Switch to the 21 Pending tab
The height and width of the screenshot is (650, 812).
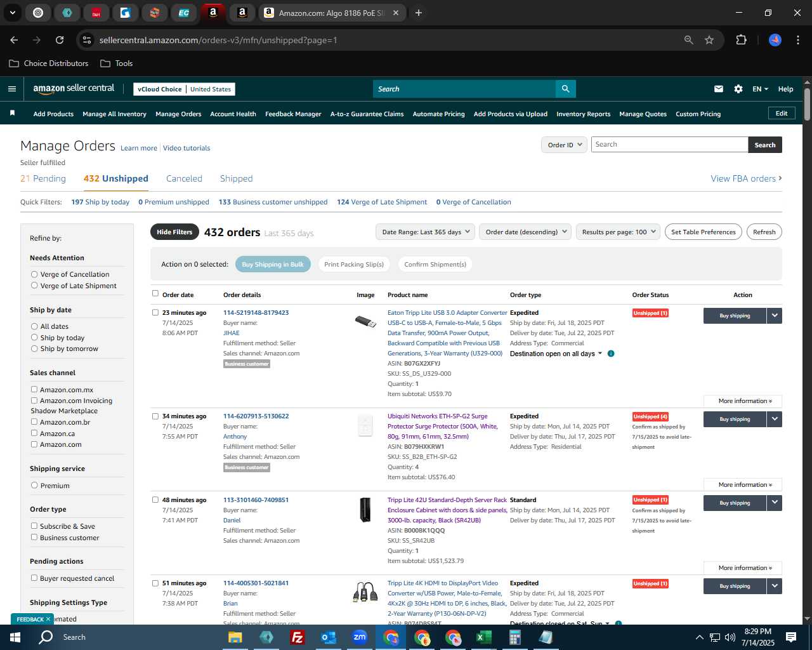tap(43, 178)
